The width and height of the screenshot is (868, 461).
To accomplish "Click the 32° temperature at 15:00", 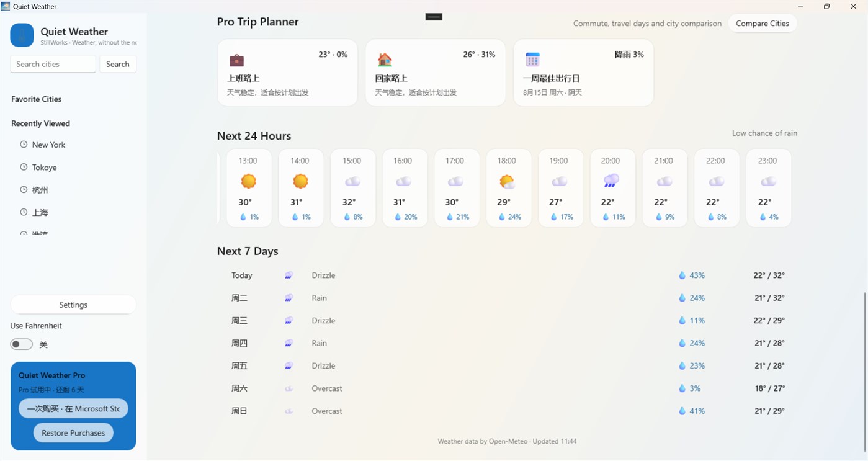I will click(349, 202).
